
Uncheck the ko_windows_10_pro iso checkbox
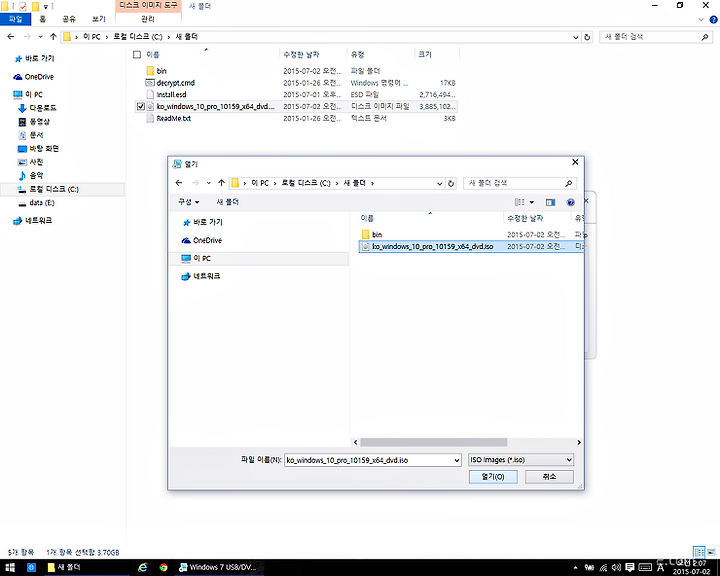141,107
